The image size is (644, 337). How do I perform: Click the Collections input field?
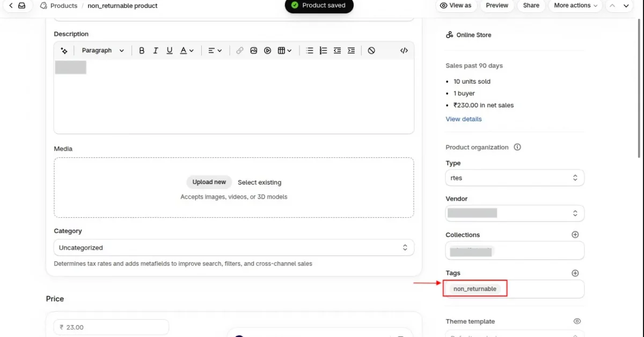(515, 251)
